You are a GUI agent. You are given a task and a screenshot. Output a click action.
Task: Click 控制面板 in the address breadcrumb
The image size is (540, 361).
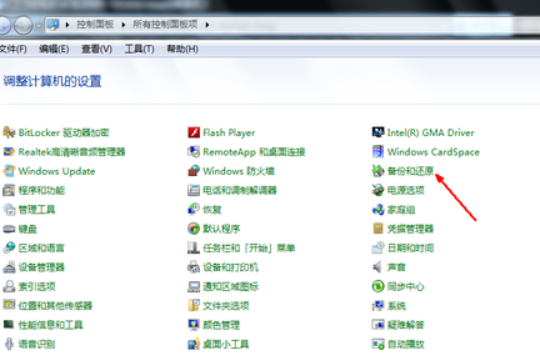95,24
